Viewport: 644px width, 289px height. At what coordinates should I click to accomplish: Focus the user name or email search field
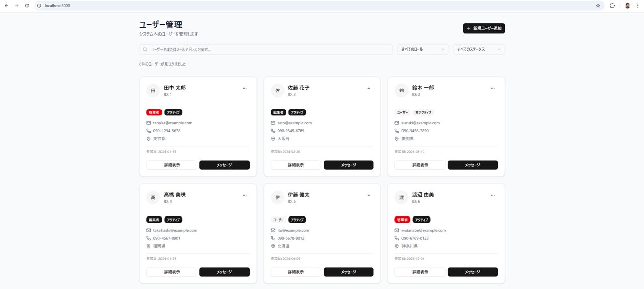[x=266, y=49]
